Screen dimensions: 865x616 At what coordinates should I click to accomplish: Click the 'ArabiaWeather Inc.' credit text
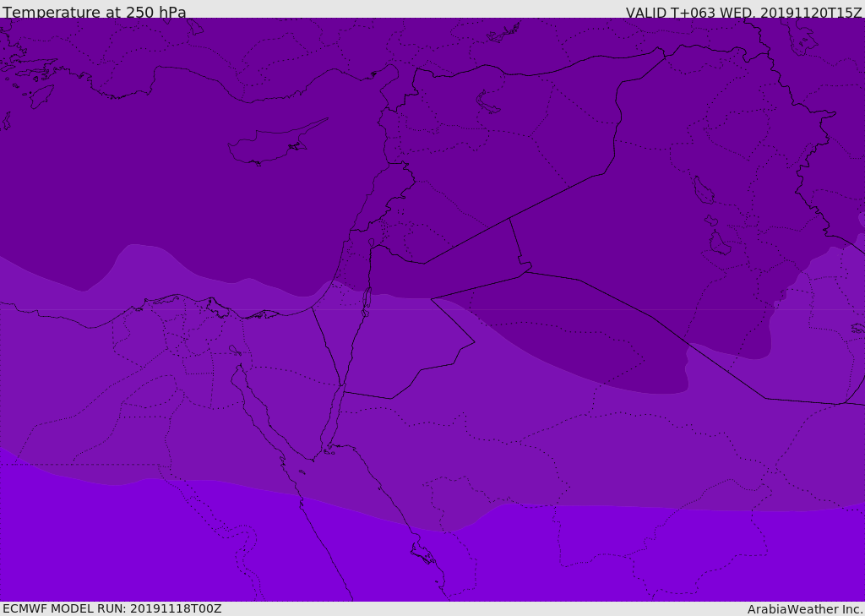coord(804,609)
